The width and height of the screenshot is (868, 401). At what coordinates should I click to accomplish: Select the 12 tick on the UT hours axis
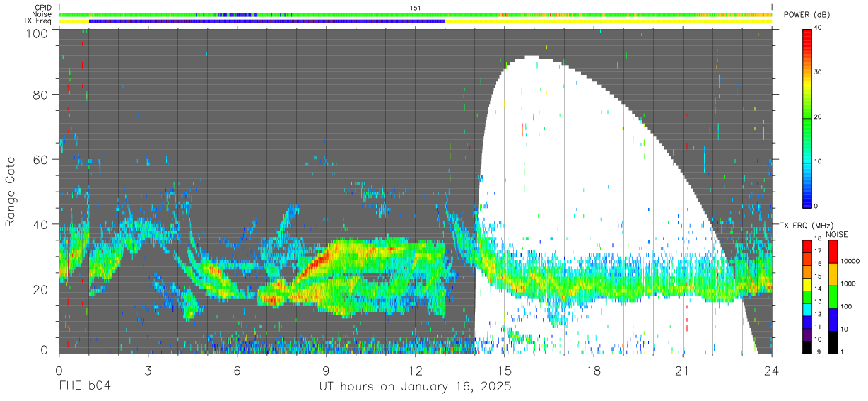416,370
